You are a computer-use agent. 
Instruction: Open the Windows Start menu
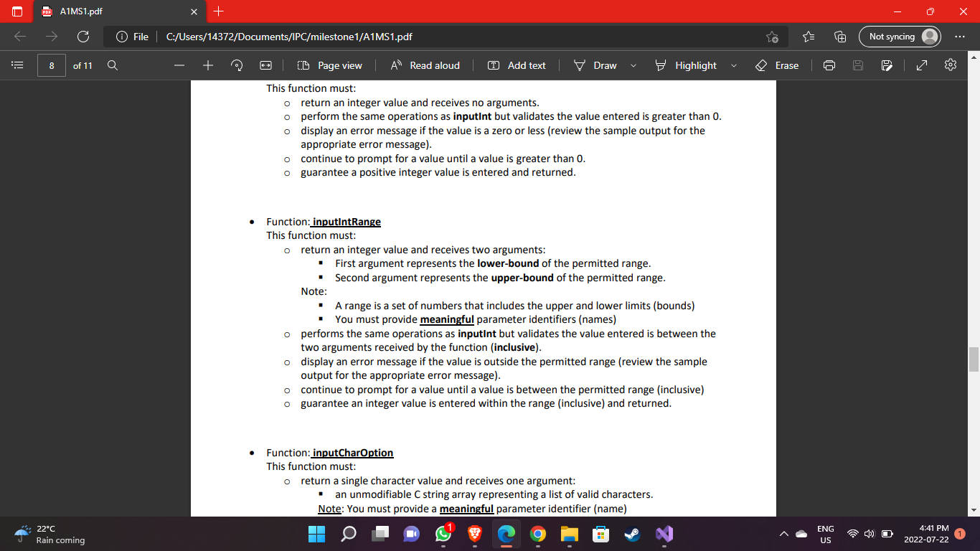pos(316,534)
